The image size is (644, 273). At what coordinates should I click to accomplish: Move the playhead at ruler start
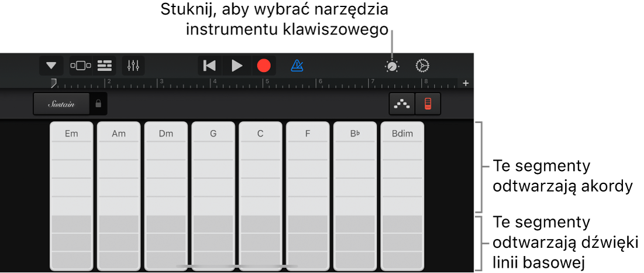(x=53, y=83)
